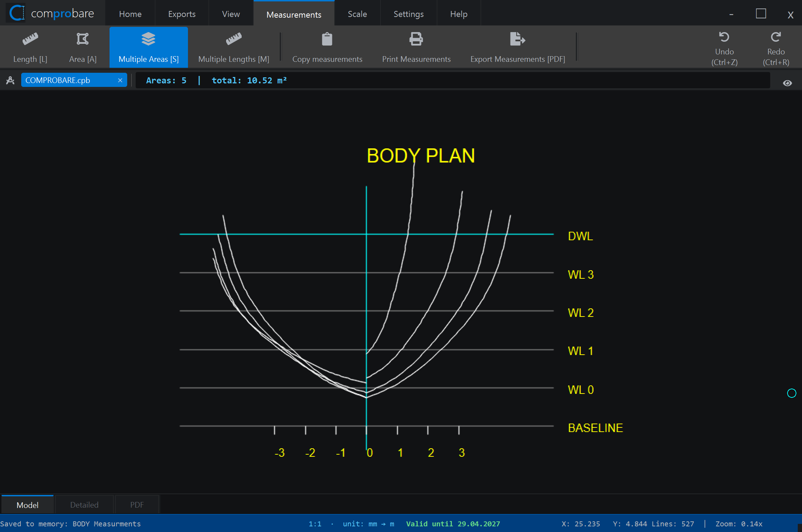This screenshot has height=532, width=802.
Task: Select the Length [L] ruler tool
Action: [x=30, y=48]
